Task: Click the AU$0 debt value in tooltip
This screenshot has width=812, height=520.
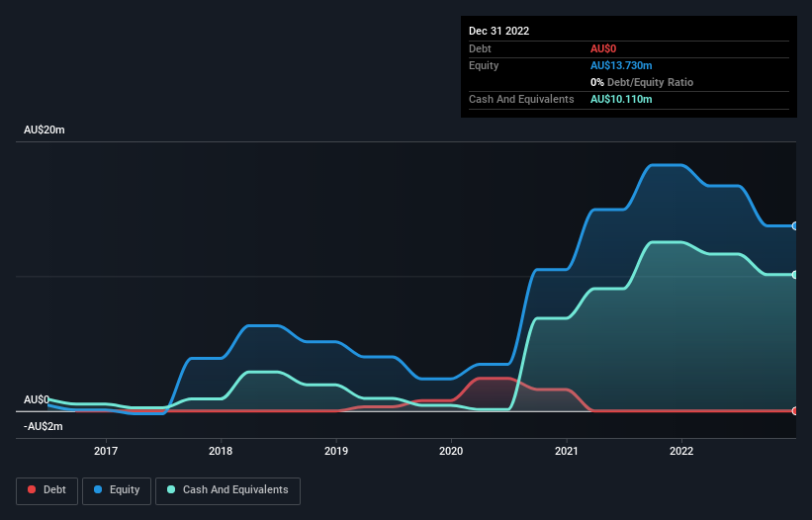Action: click(603, 48)
